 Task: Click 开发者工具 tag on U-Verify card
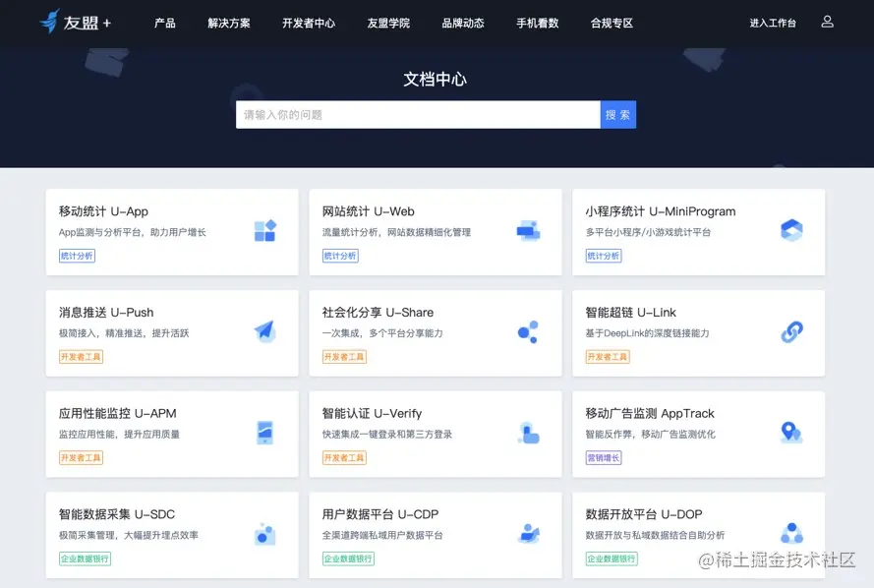[344, 457]
